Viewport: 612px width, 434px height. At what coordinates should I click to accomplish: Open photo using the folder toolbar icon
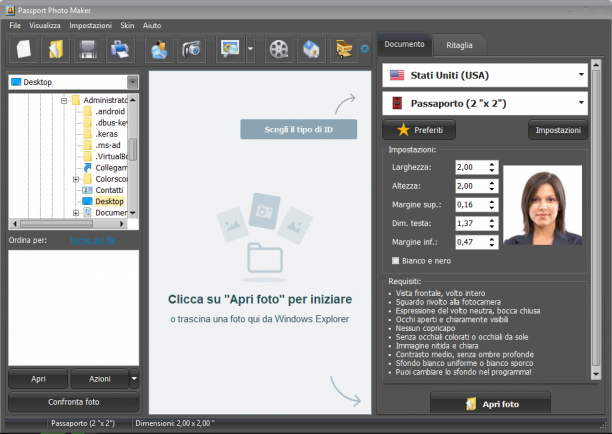(56, 49)
